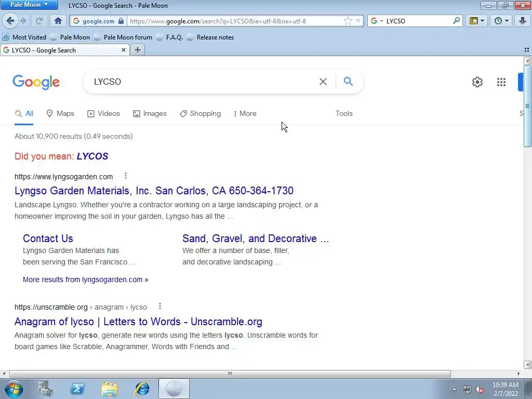This screenshot has height=399, width=532.
Task: Click the magnifier in the browser search box
Action: pos(456,21)
